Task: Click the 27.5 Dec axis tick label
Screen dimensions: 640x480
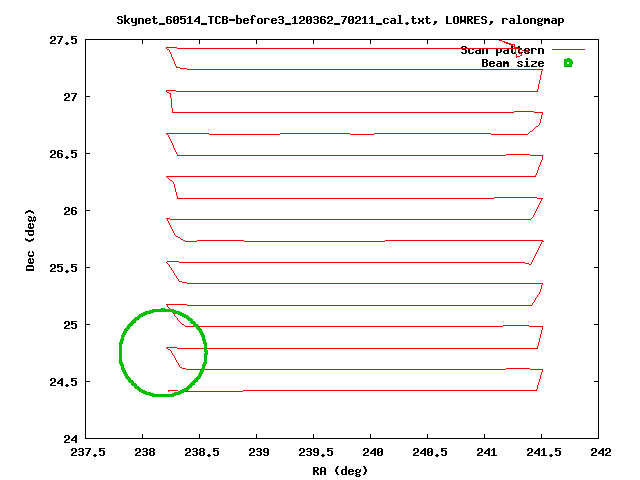Action: point(63,40)
